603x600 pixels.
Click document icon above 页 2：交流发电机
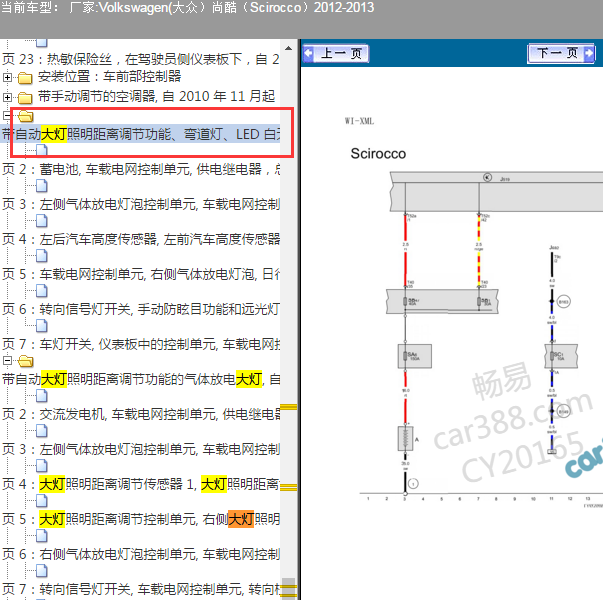[x=42, y=396]
